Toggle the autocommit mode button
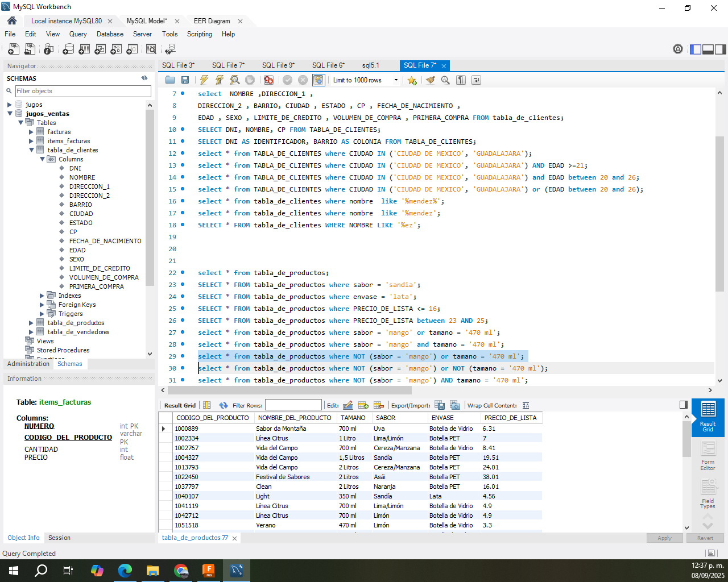The image size is (728, 582). coord(318,80)
